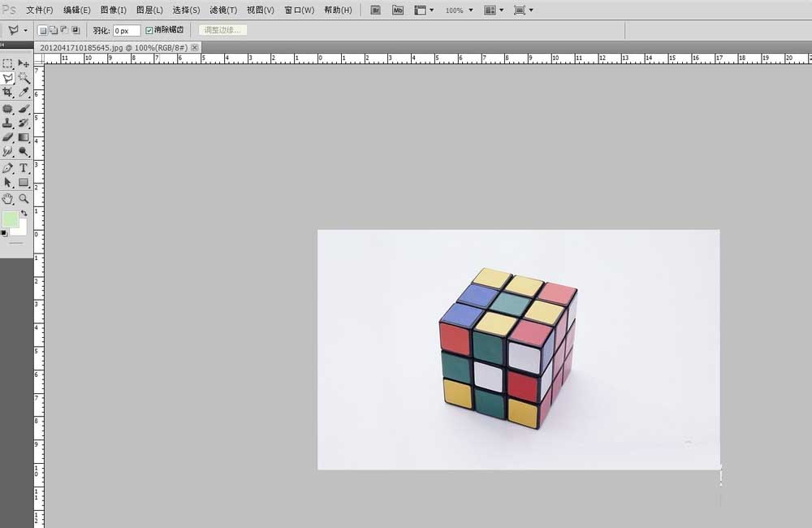The height and width of the screenshot is (528, 812).
Task: Select the Magic Wand tool
Action: (x=24, y=78)
